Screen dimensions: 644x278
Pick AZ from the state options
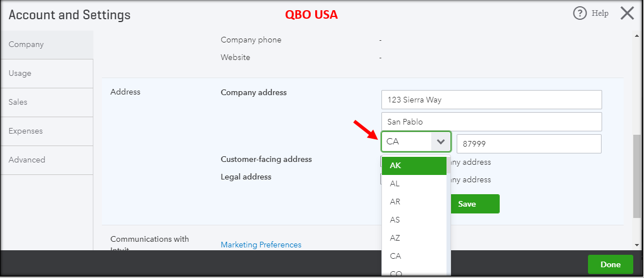pyautogui.click(x=414, y=238)
